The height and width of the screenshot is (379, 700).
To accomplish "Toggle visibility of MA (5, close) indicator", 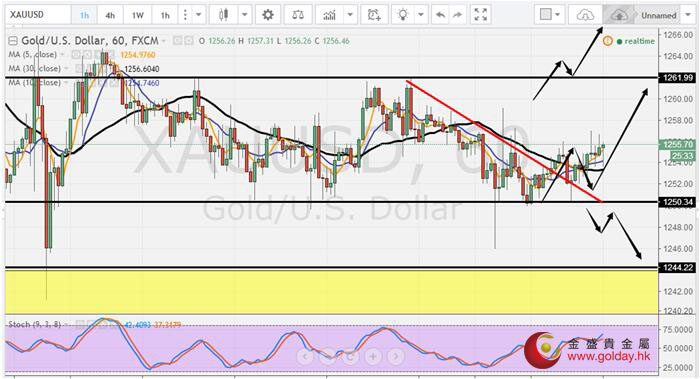I will coord(76,54).
